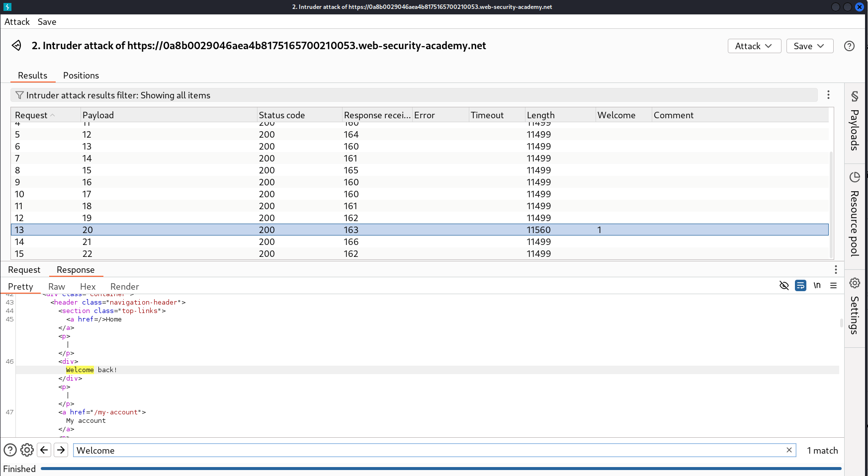Switch to the Render view tab
868x476 pixels.
pos(125,287)
